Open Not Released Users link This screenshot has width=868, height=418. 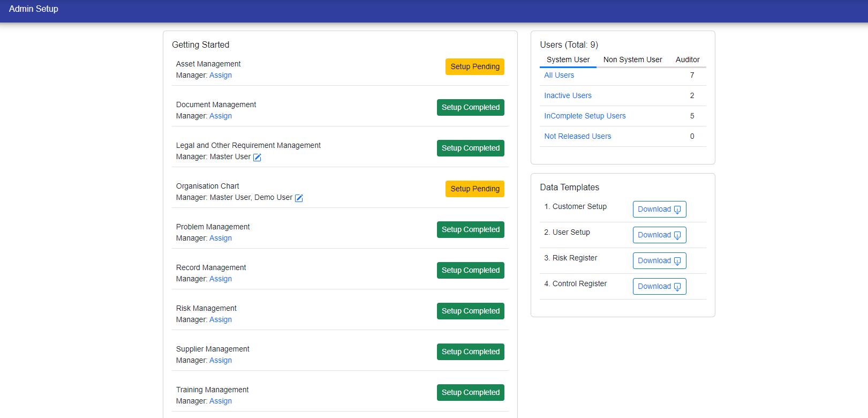point(577,136)
